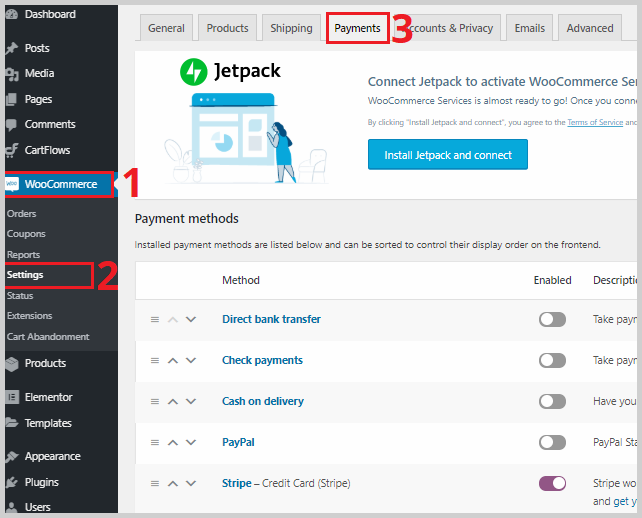
Task: Move Check payments down with chevron
Action: coord(191,360)
